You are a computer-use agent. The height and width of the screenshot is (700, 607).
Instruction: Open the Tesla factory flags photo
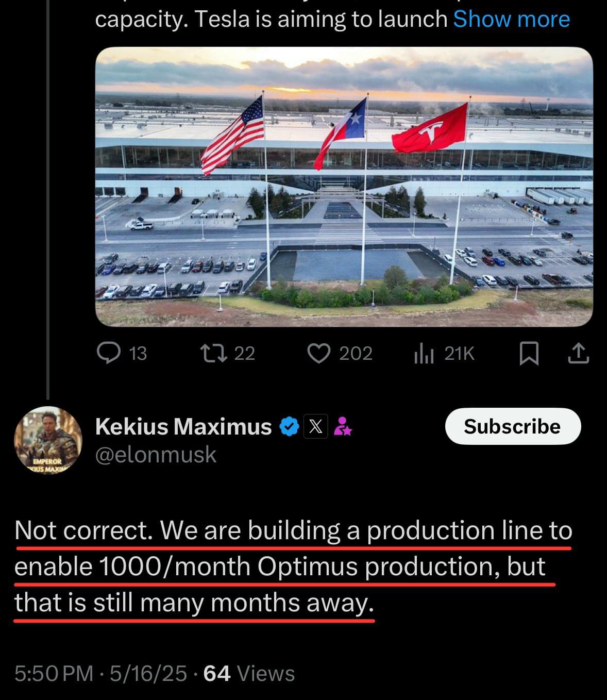click(x=342, y=187)
